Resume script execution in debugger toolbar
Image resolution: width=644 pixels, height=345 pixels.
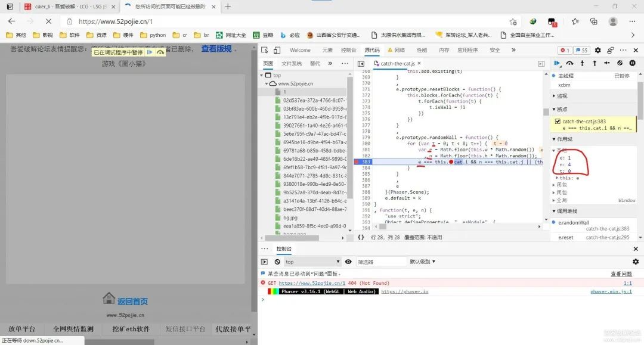click(x=556, y=63)
